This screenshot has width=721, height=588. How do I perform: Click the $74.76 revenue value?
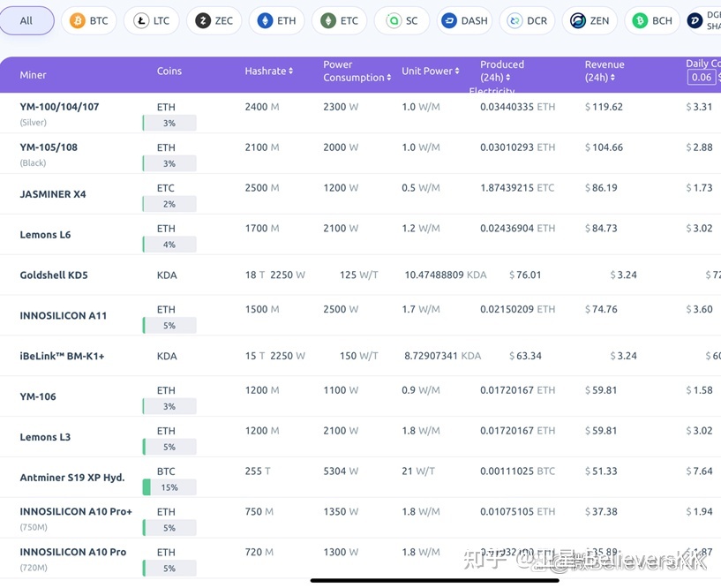(x=601, y=309)
